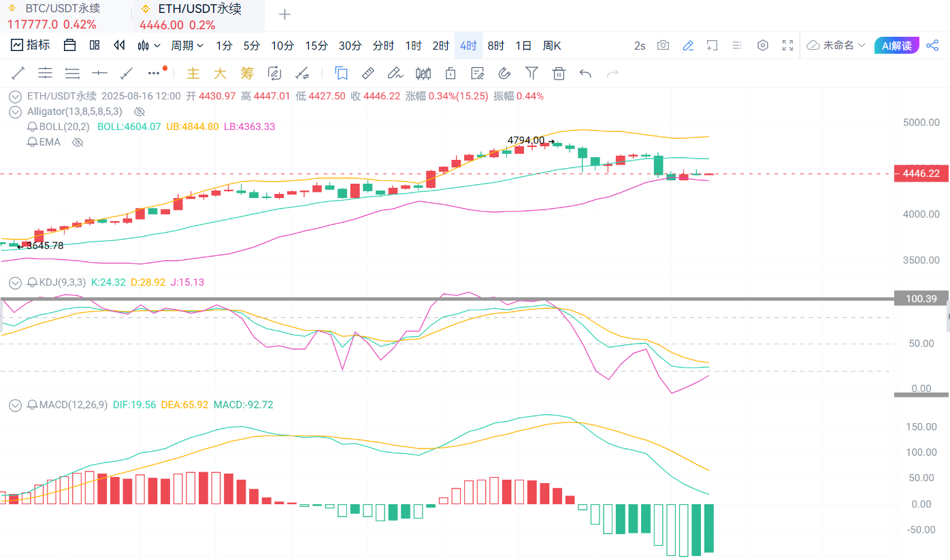Viewport: 950px width, 560px height.
Task: Select the three-line Fibonacci levels tool
Action: (x=72, y=73)
